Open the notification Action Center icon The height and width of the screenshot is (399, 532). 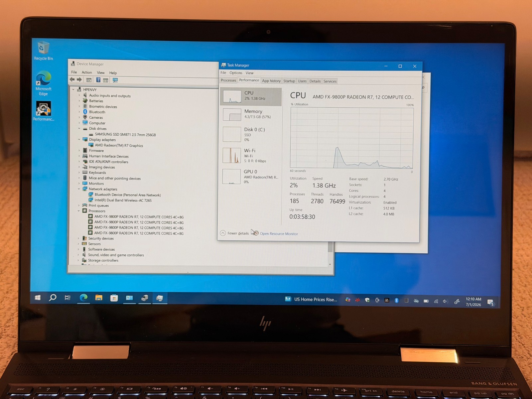pos(490,303)
